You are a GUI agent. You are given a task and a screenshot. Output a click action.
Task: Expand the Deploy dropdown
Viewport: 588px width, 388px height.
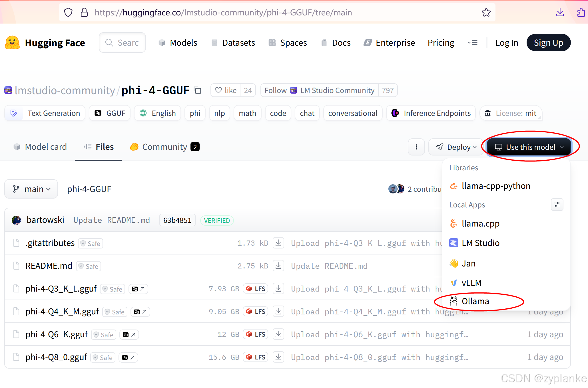tap(456, 147)
